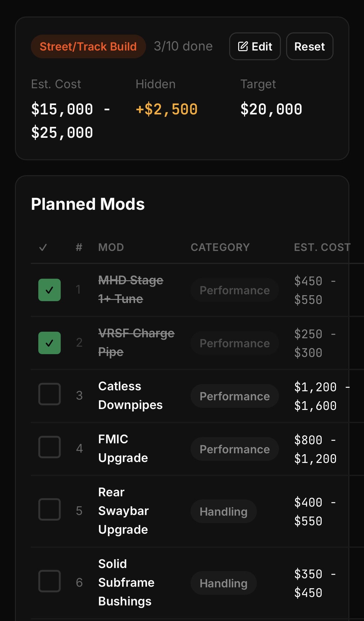Click the pencil icon on the Edit button
Image resolution: width=364 pixels, height=621 pixels.
click(244, 46)
